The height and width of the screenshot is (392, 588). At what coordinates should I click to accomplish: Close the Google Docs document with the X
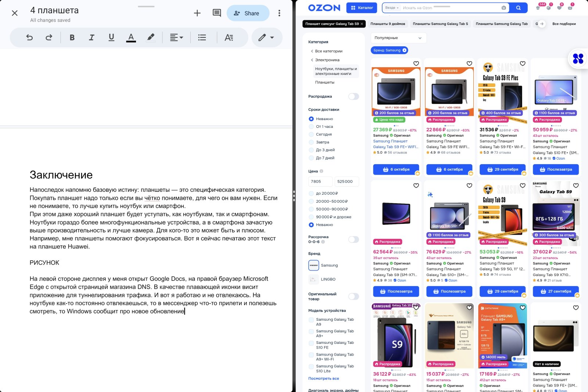(15, 13)
